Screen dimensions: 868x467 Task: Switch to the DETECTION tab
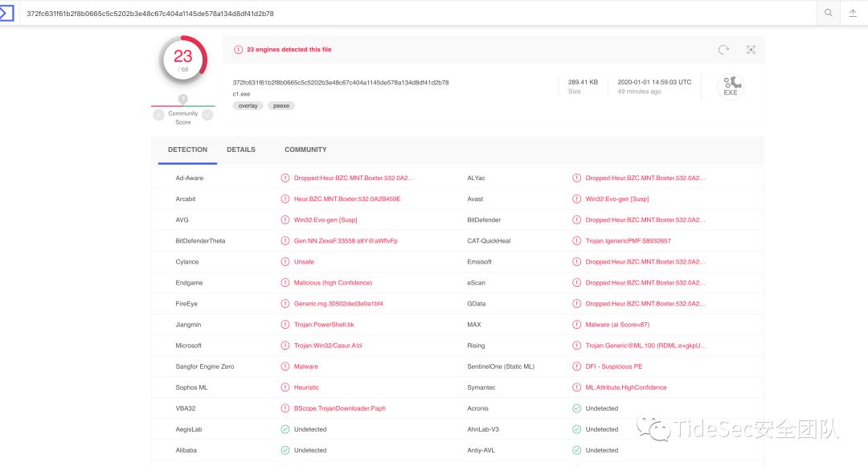[187, 150]
